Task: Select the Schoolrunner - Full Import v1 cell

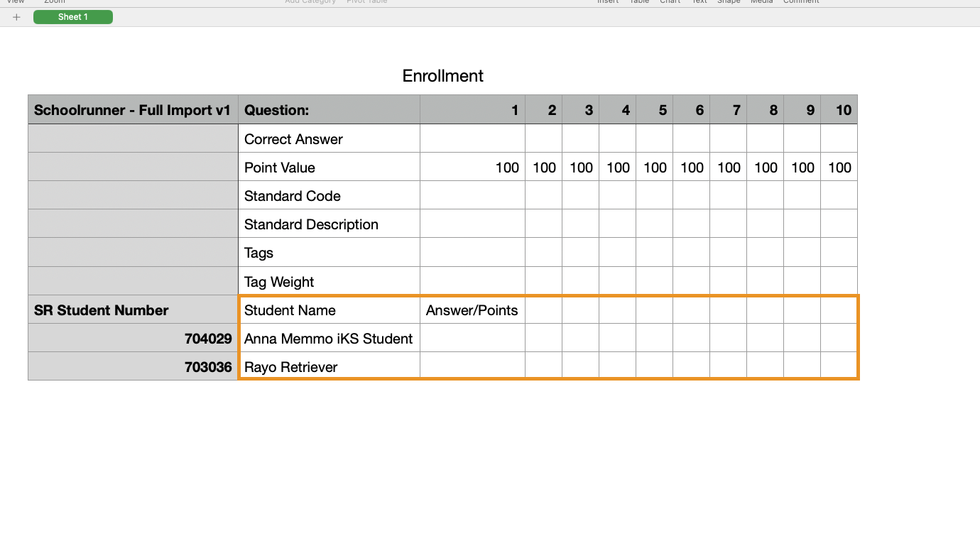Action: [134, 110]
